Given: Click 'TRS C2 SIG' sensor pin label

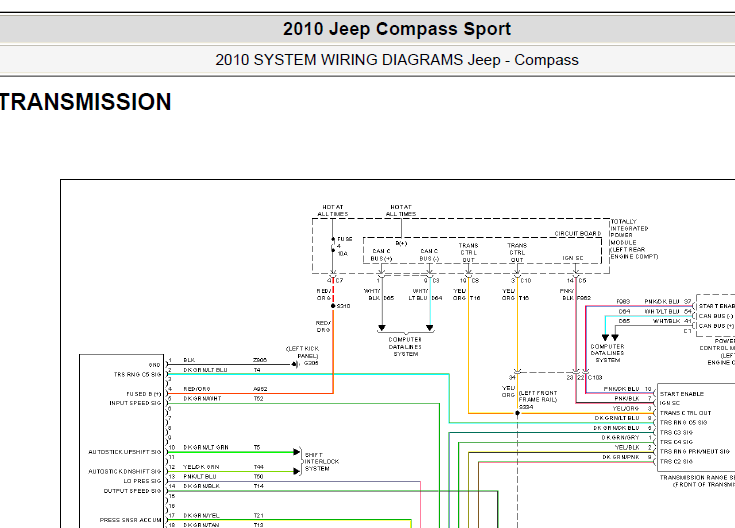Looking at the screenshot, I should [x=676, y=461].
